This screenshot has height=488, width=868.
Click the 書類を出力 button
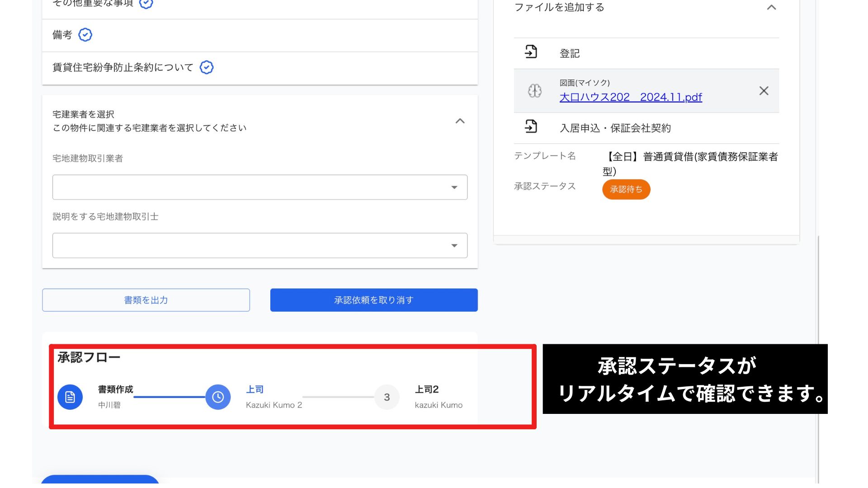tap(146, 300)
